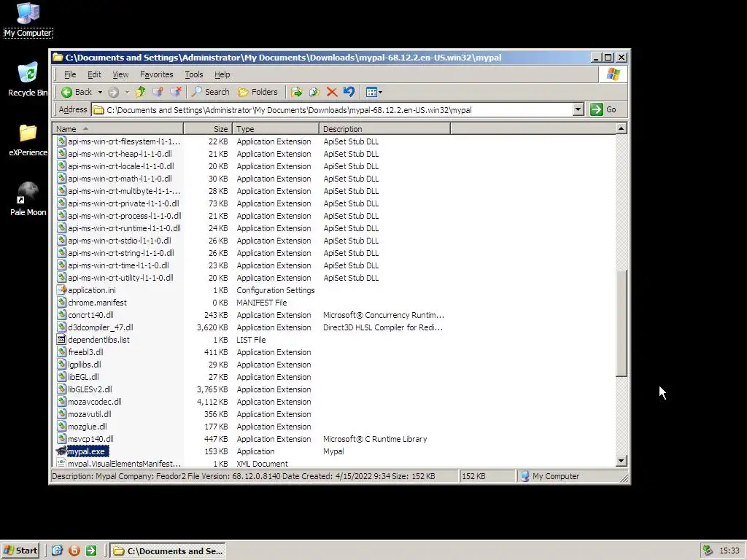
Task: Open the Back history dropdown arrow
Action: (100, 92)
